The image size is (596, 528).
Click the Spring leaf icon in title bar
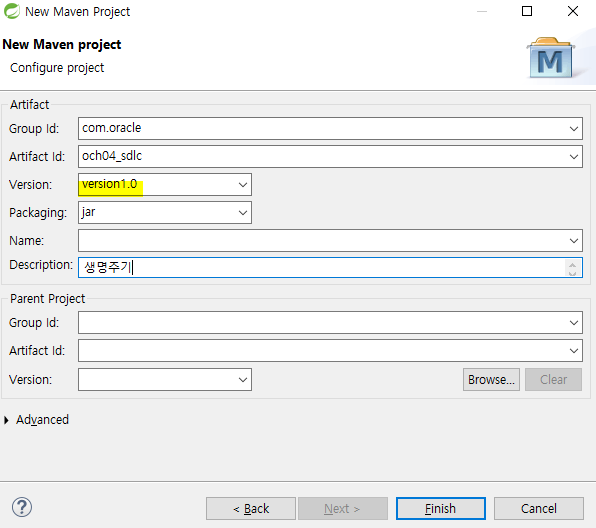point(11,11)
